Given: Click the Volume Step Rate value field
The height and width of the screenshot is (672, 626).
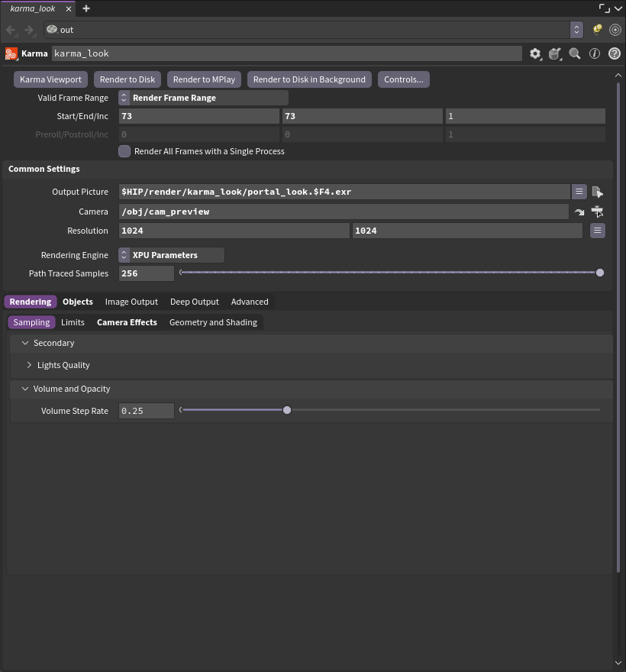Looking at the screenshot, I should 146,411.
